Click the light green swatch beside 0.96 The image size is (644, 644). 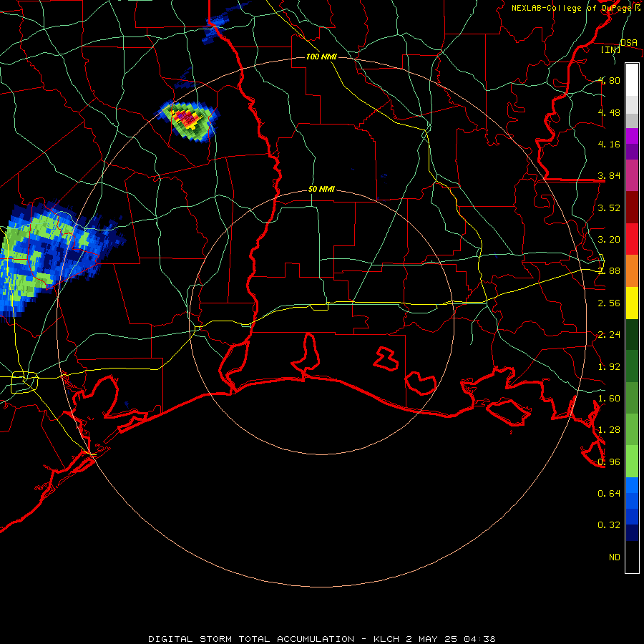tap(632, 462)
